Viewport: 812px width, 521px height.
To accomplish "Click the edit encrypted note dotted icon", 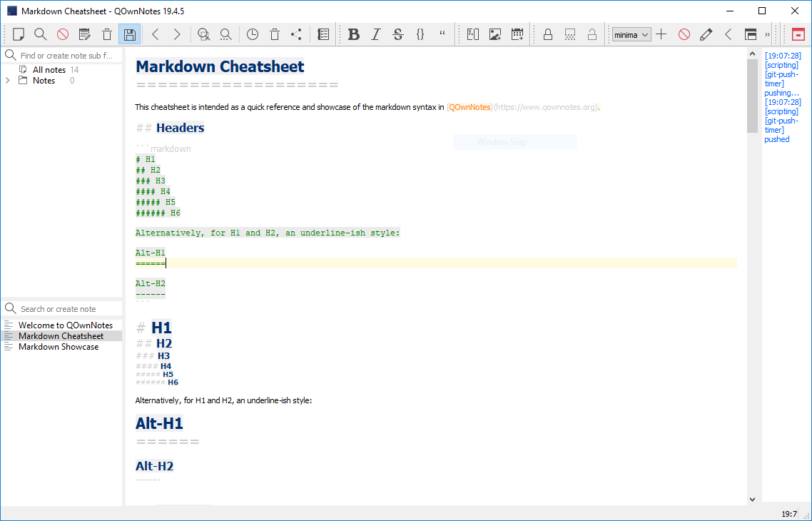I will (569, 35).
